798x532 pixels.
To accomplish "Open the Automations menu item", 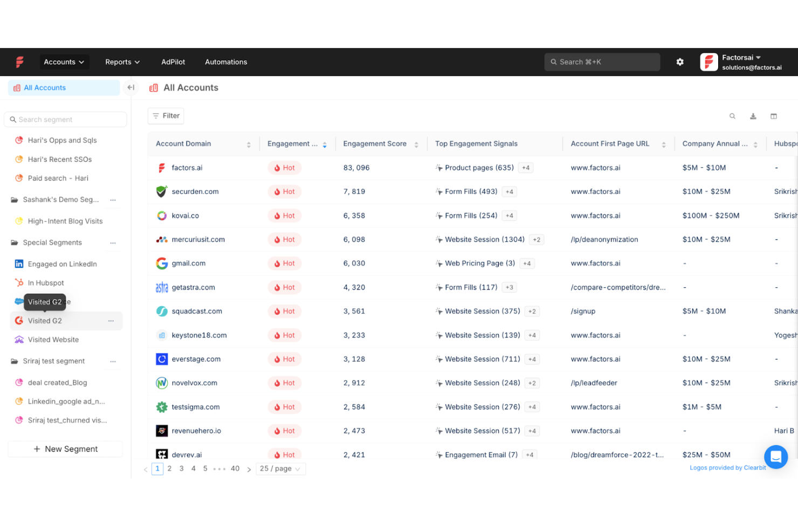I will coord(226,62).
